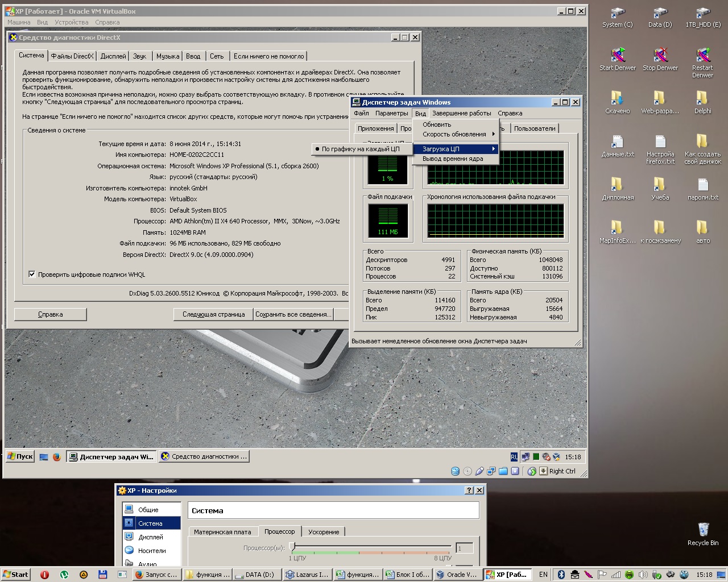Screen dimensions: 728x582
Task: Click the USB devices status icon
Action: (479, 471)
